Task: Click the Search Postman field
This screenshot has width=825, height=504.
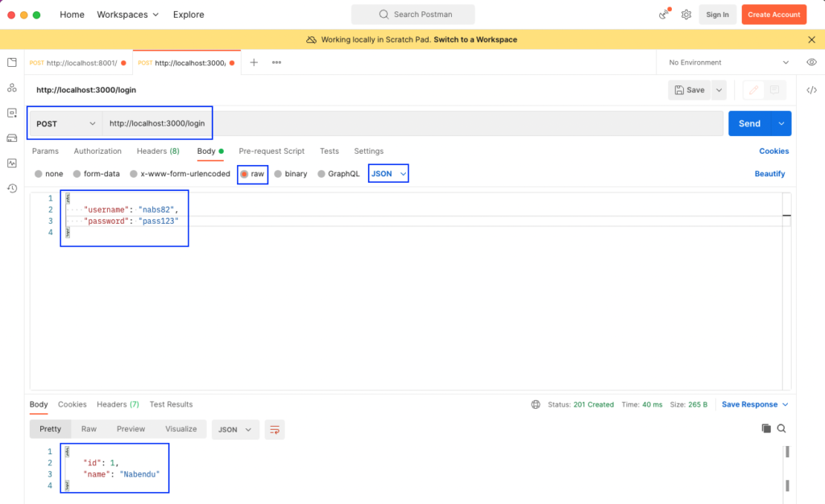Action: pyautogui.click(x=413, y=14)
